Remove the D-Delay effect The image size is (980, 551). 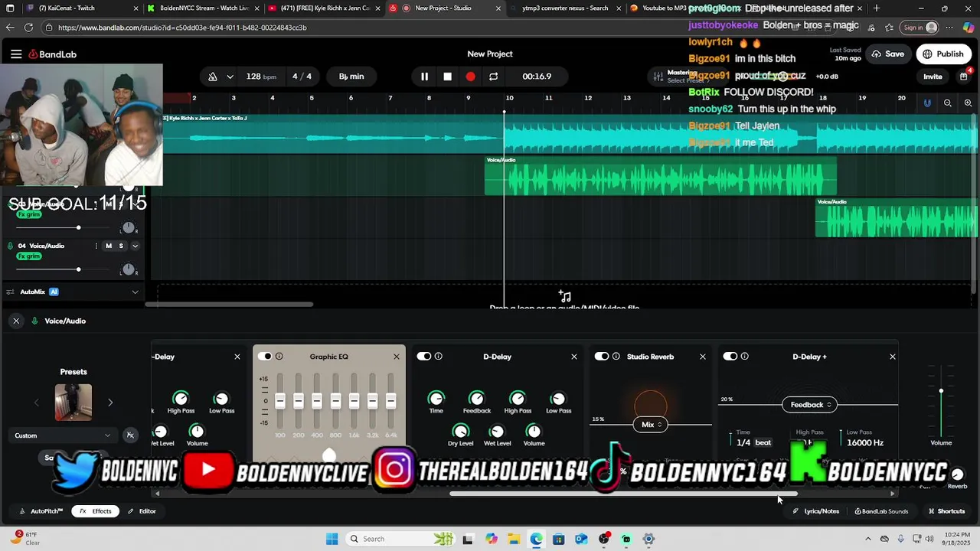[x=574, y=357]
